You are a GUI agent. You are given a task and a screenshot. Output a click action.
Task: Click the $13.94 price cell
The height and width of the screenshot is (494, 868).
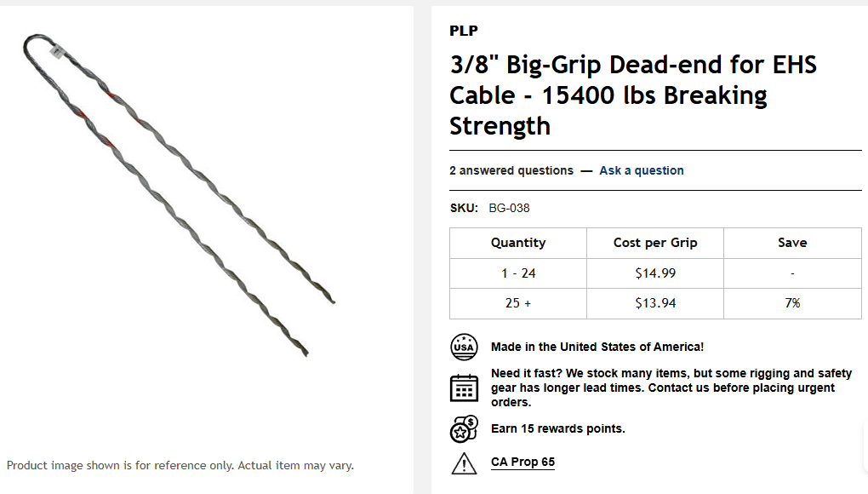pos(655,303)
